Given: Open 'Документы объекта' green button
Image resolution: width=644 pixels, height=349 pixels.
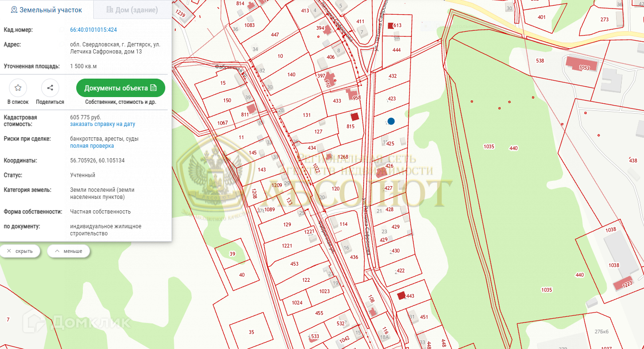Looking at the screenshot, I should 120,88.
